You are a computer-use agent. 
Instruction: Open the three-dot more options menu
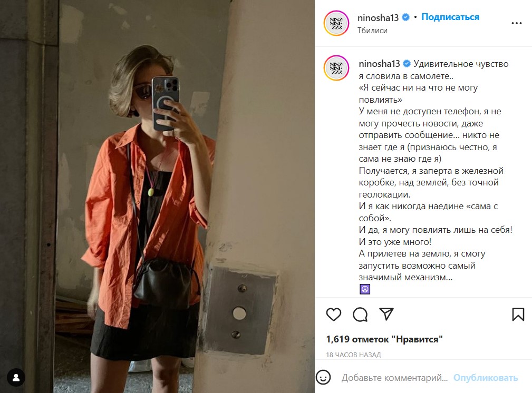(516, 23)
